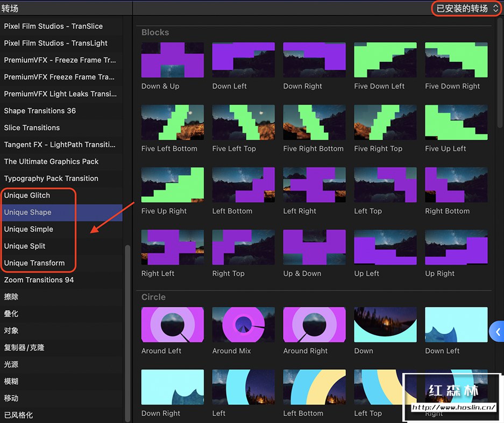Select the 对象 category

coord(61,331)
